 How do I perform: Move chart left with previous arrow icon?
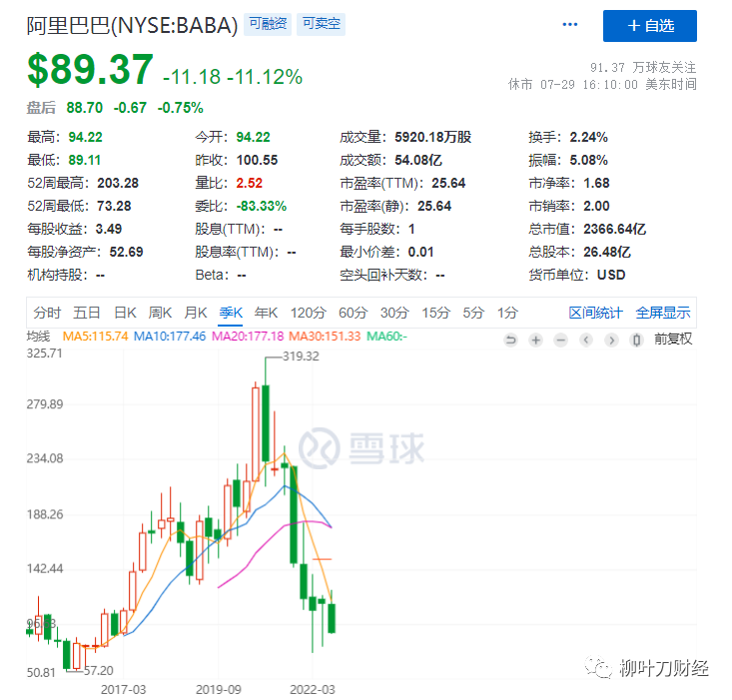[586, 340]
